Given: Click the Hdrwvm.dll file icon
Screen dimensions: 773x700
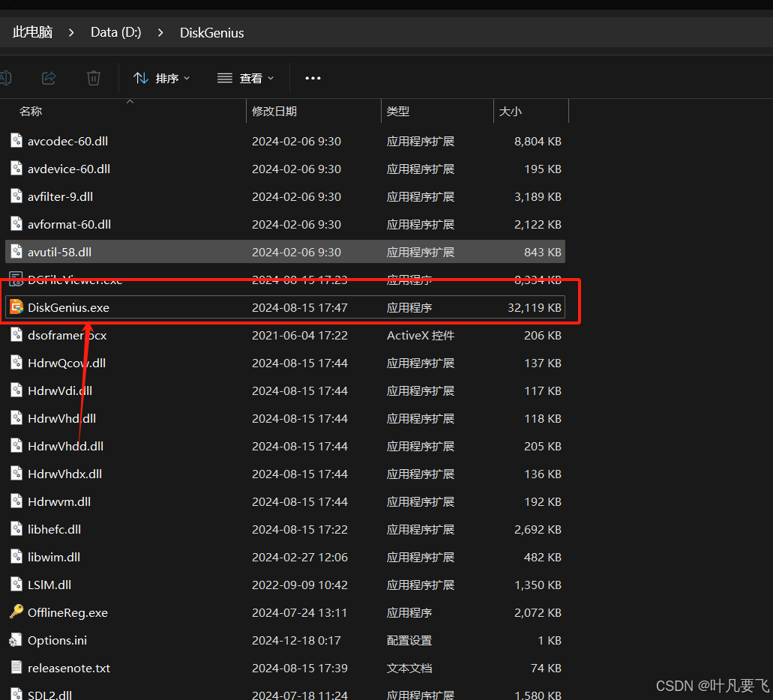Looking at the screenshot, I should [x=16, y=501].
